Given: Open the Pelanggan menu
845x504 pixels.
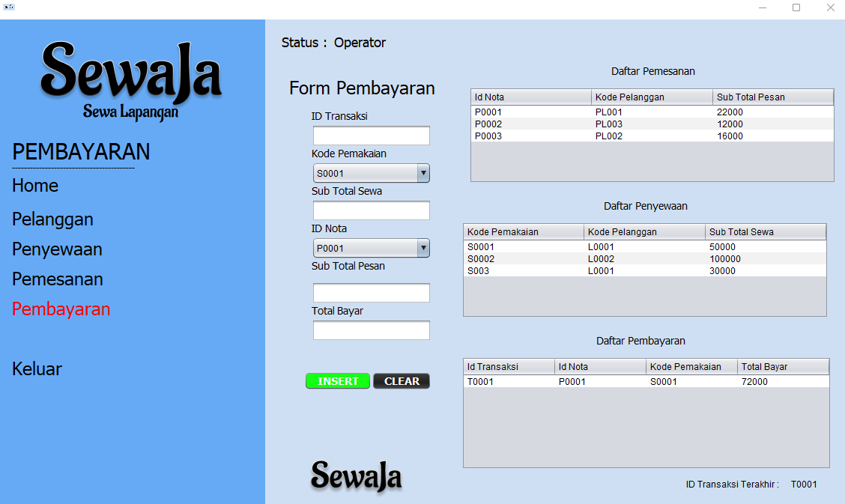Looking at the screenshot, I should point(52,219).
